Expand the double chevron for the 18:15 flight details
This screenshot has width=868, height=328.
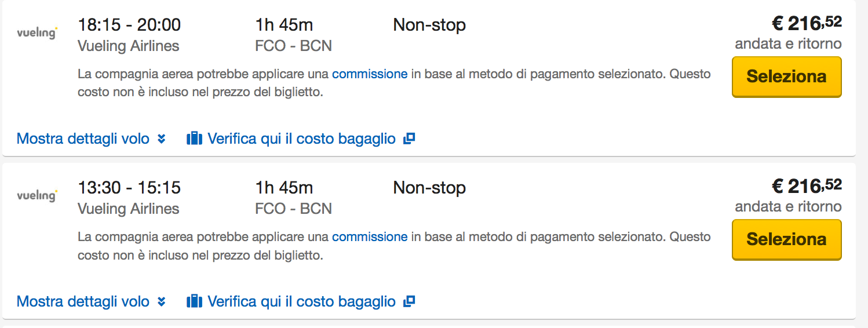162,139
